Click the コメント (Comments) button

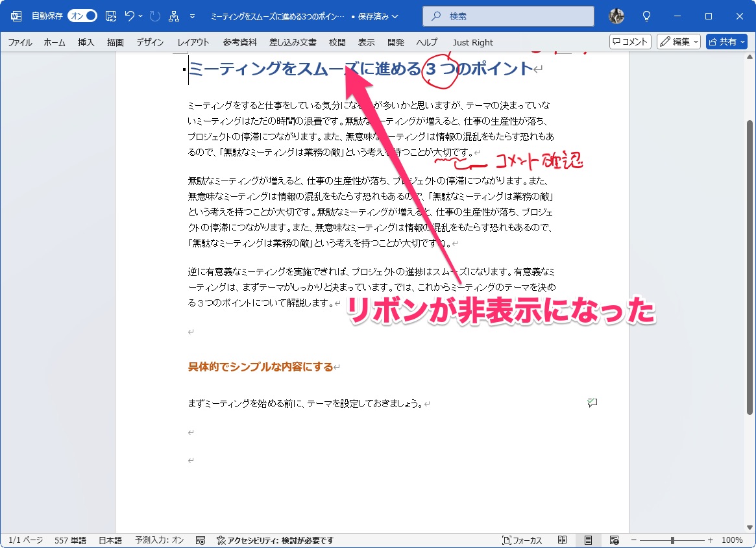(629, 42)
